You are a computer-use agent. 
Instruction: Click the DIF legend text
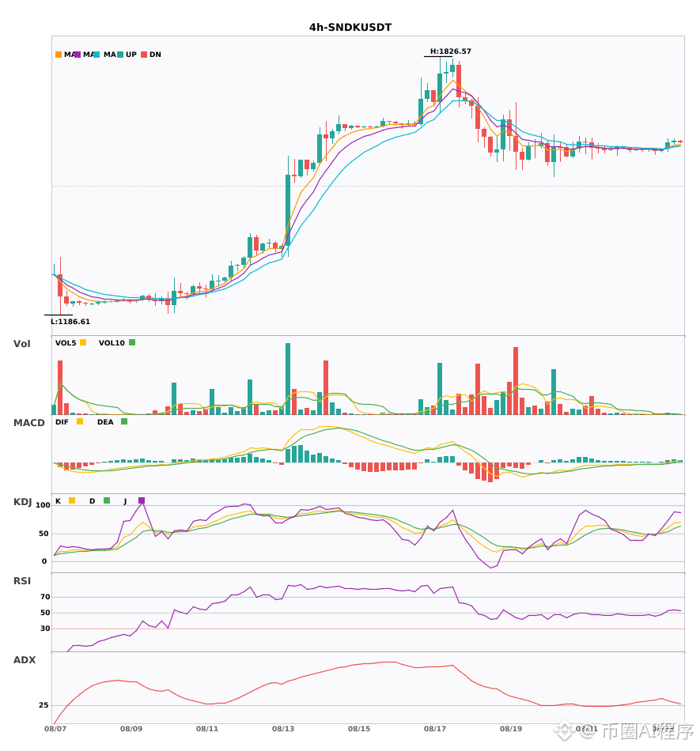pos(62,422)
